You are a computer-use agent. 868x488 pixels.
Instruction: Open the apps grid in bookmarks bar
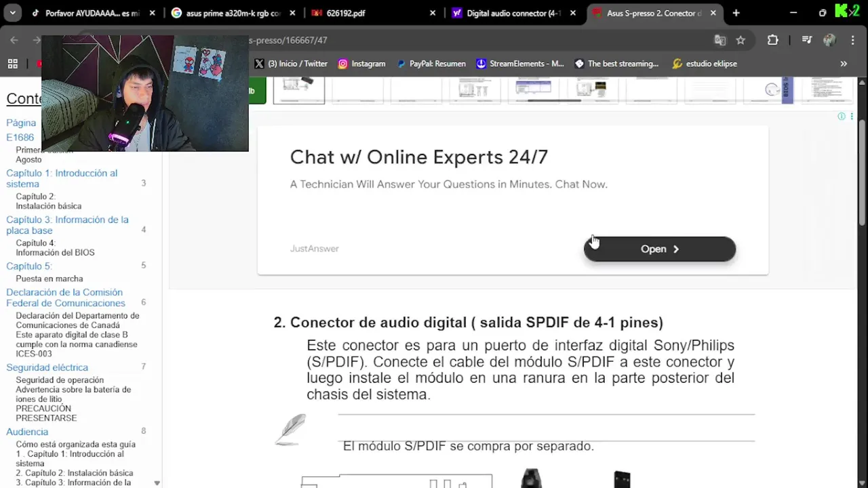12,64
